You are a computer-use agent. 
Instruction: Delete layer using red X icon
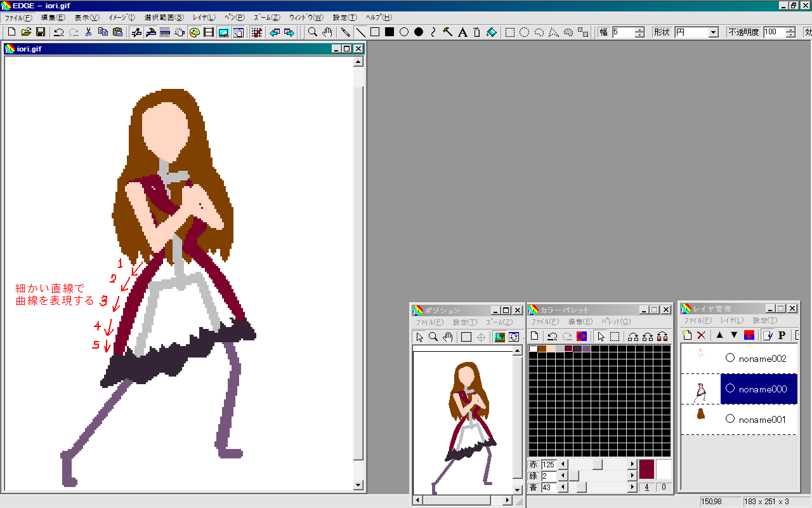pos(702,335)
